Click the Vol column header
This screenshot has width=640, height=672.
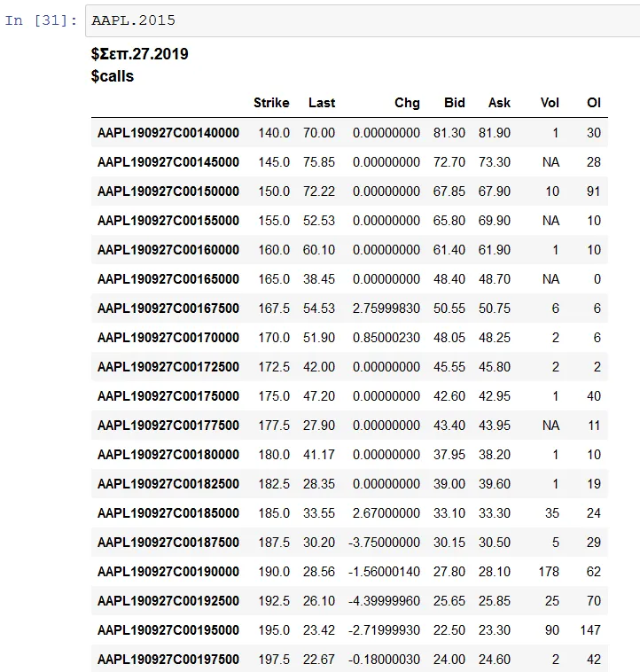tap(550, 103)
